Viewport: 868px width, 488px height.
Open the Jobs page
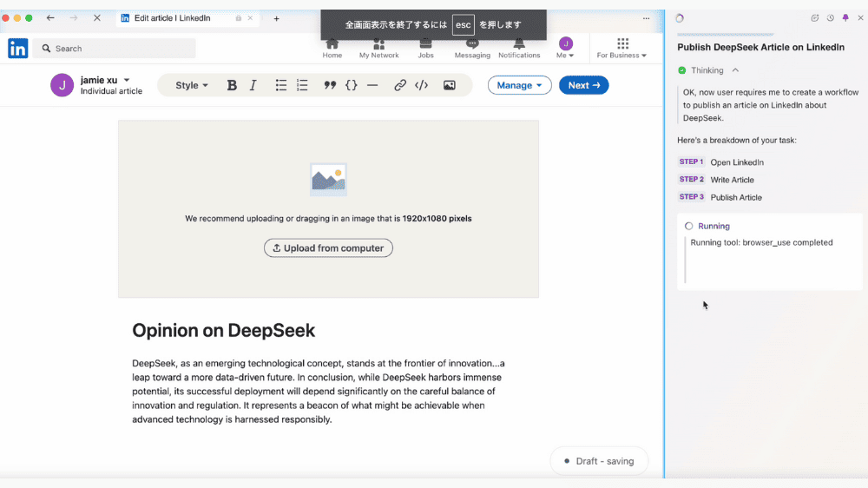(x=425, y=48)
